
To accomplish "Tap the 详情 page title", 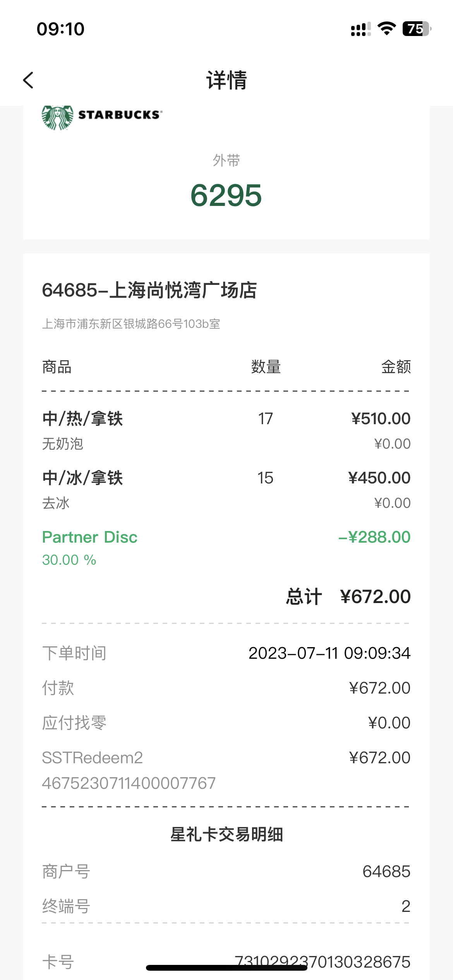I will (x=226, y=80).
